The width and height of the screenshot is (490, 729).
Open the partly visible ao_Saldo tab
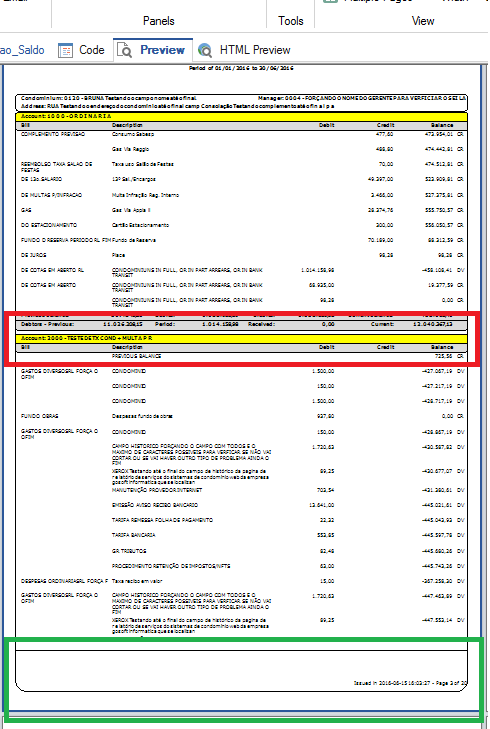[x=22, y=50]
